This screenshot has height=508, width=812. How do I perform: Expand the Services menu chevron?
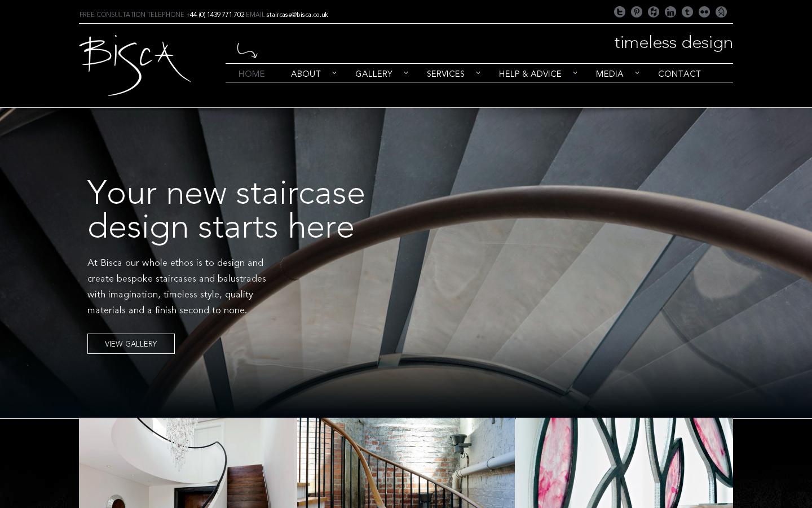(x=478, y=73)
